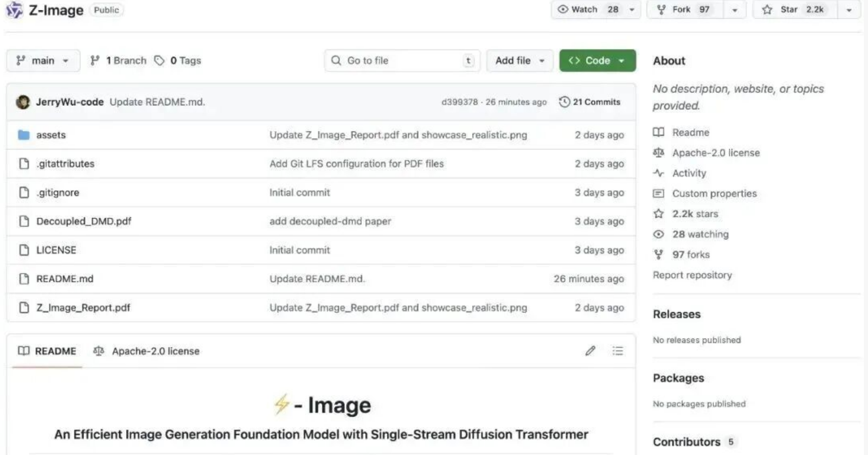
Task: Click the file icon next to .gitattributes
Action: click(x=23, y=164)
